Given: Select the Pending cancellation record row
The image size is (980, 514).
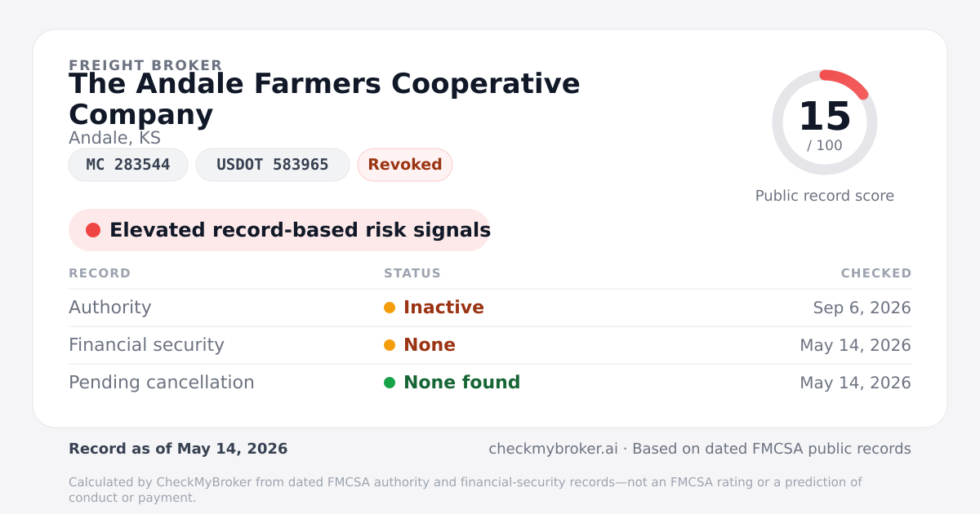Looking at the screenshot, I should coord(490,383).
